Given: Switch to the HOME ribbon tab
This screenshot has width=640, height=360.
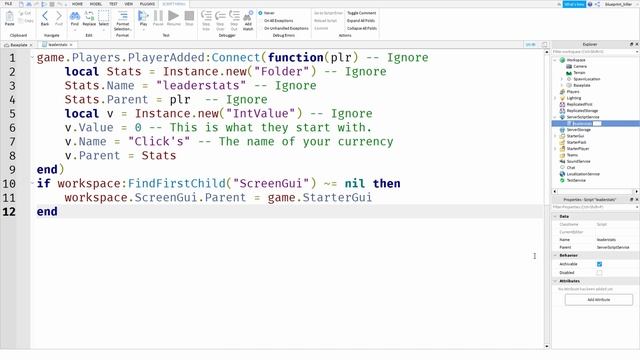Looking at the screenshot, I should 77,4.
